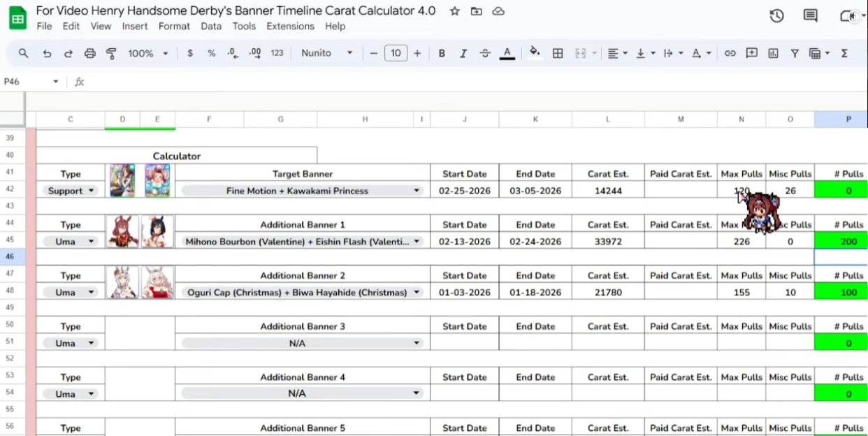
Task: Open the fill color picker
Action: [535, 53]
